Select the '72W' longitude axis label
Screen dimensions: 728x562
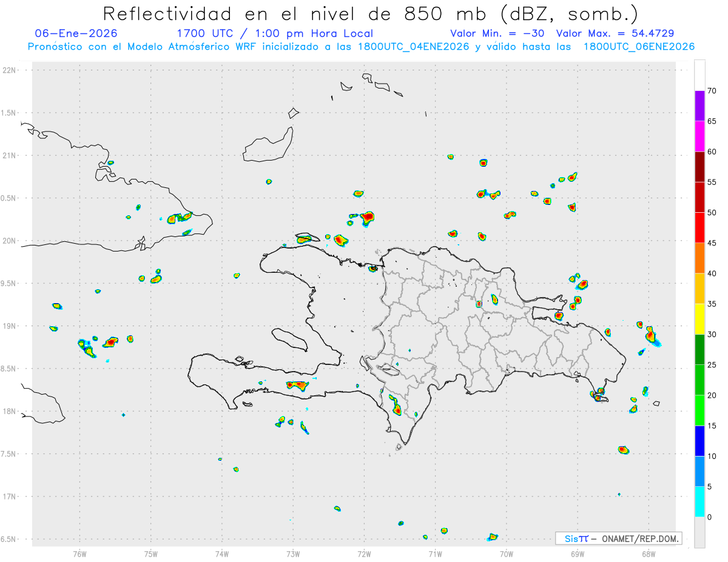click(x=364, y=554)
